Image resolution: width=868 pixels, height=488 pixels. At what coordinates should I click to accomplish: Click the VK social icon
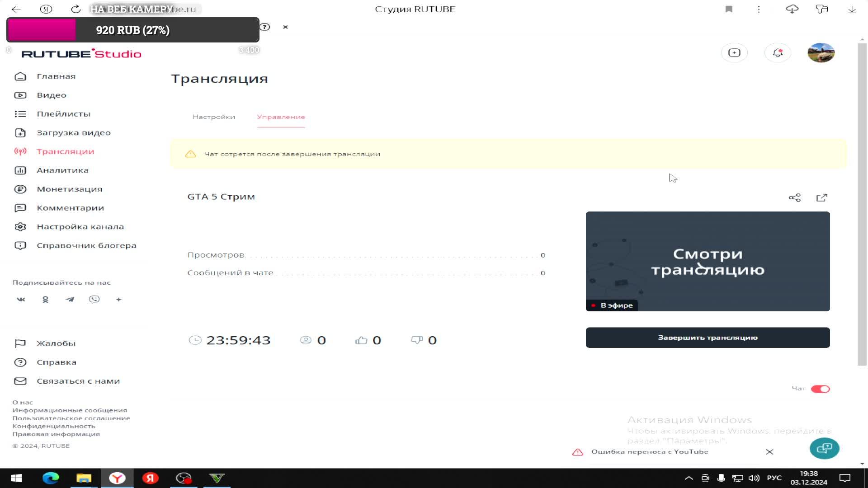21,299
